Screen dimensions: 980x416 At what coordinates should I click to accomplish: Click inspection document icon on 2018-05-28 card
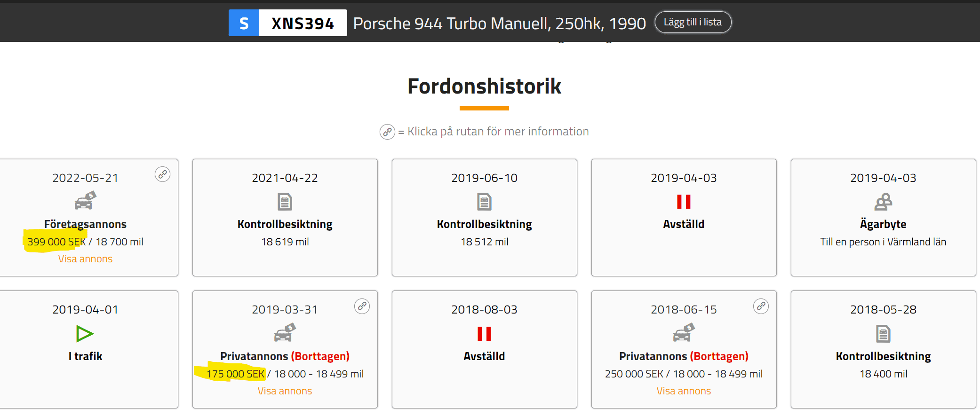coord(883,334)
